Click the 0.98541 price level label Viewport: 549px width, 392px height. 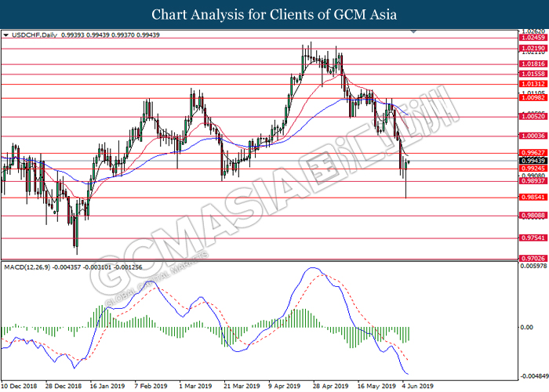533,197
